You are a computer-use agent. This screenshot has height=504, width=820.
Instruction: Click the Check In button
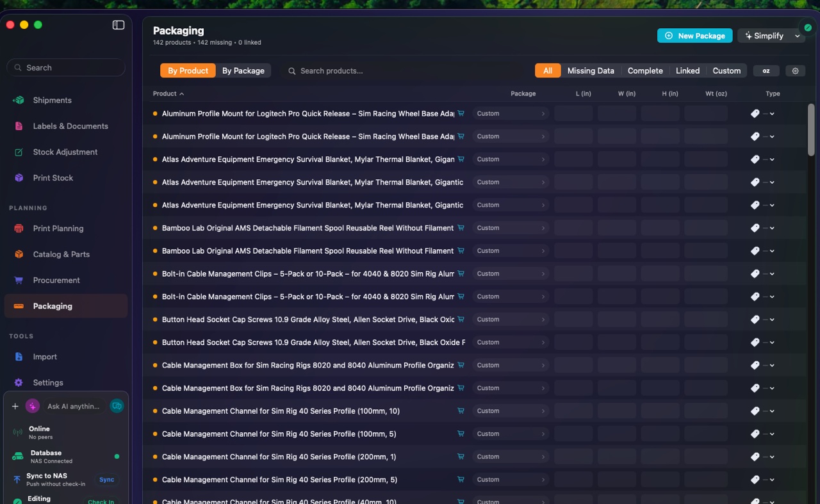pyautogui.click(x=101, y=501)
